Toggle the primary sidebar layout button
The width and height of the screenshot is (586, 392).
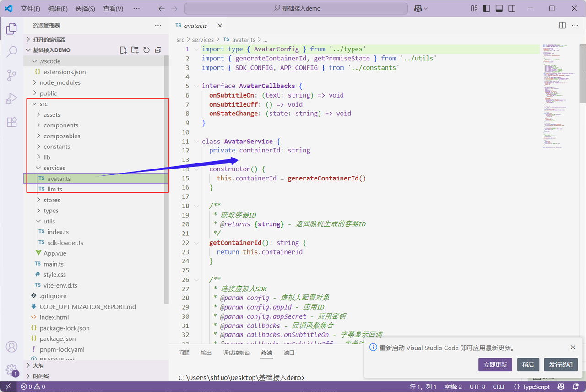(x=487, y=9)
